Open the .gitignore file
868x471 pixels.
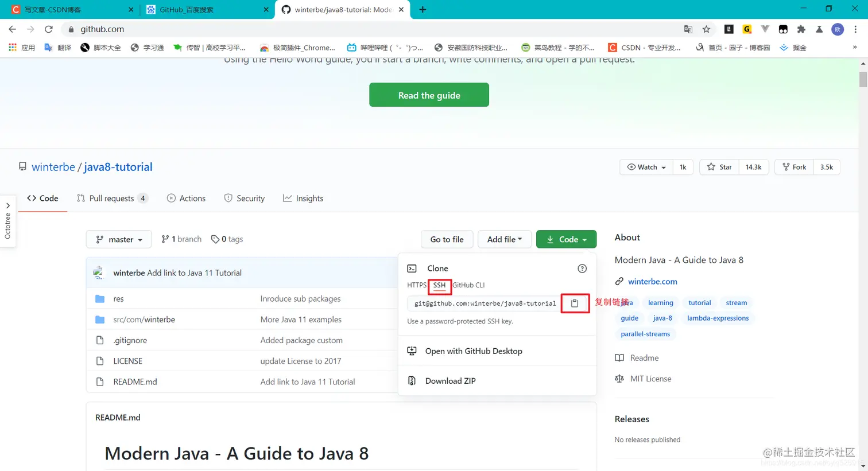click(x=130, y=340)
